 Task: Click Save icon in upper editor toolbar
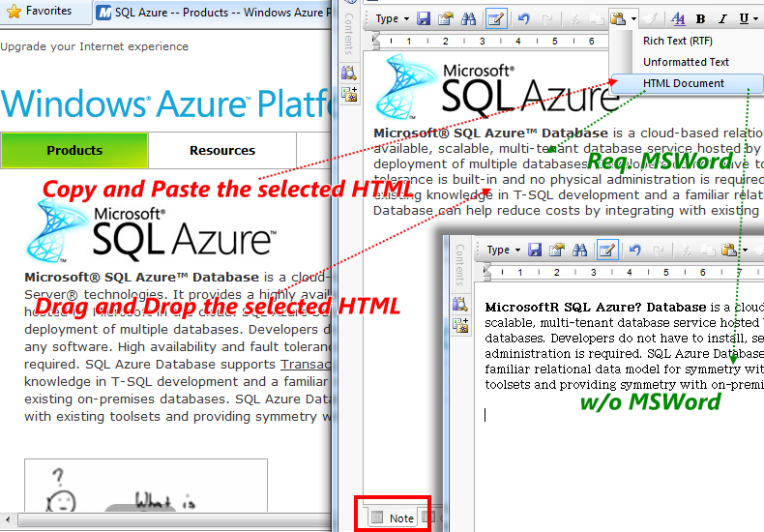424,19
